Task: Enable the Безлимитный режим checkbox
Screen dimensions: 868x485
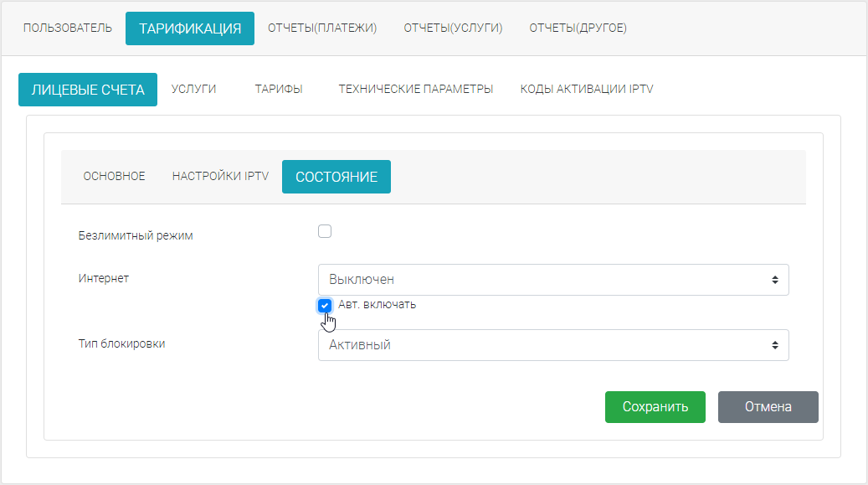Action: coord(325,231)
